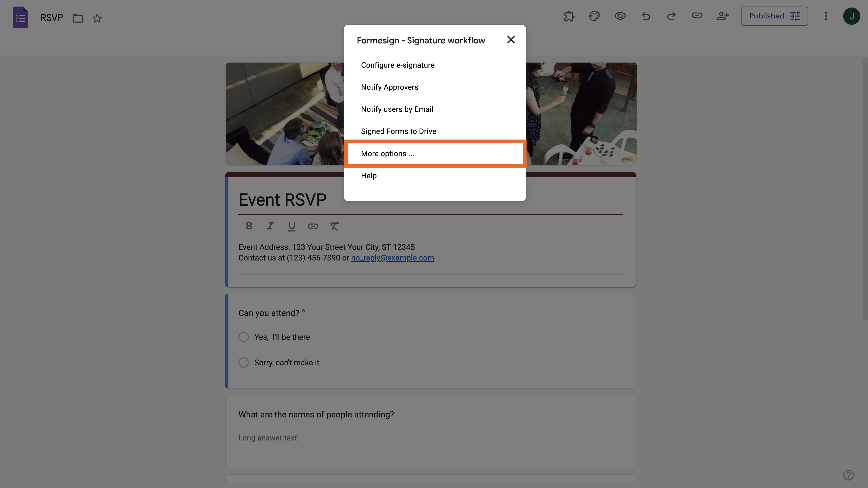
Task: Star the RSVP form
Action: [x=97, y=18]
